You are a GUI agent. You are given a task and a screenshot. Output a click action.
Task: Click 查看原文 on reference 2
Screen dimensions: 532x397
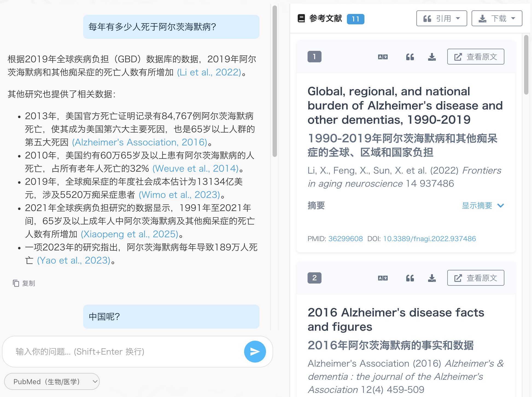[475, 278]
